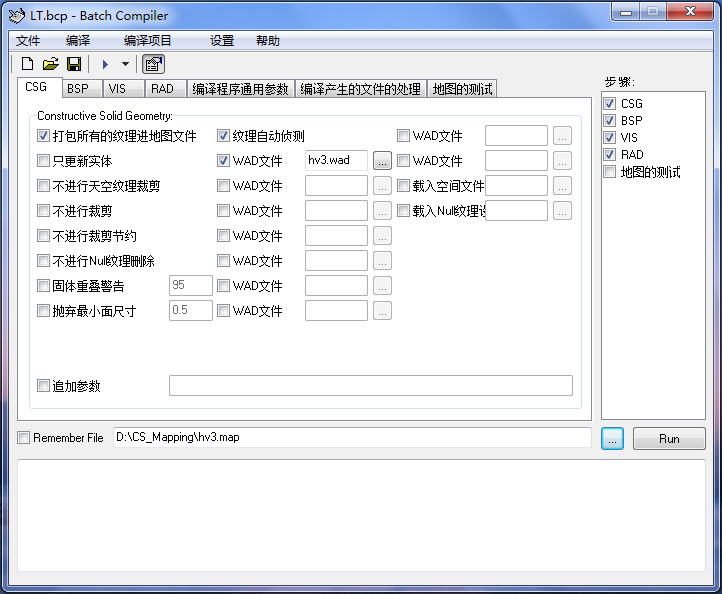Toggle 抛弃最小面尺寸 checkbox
The height and width of the screenshot is (594, 722).
[43, 311]
